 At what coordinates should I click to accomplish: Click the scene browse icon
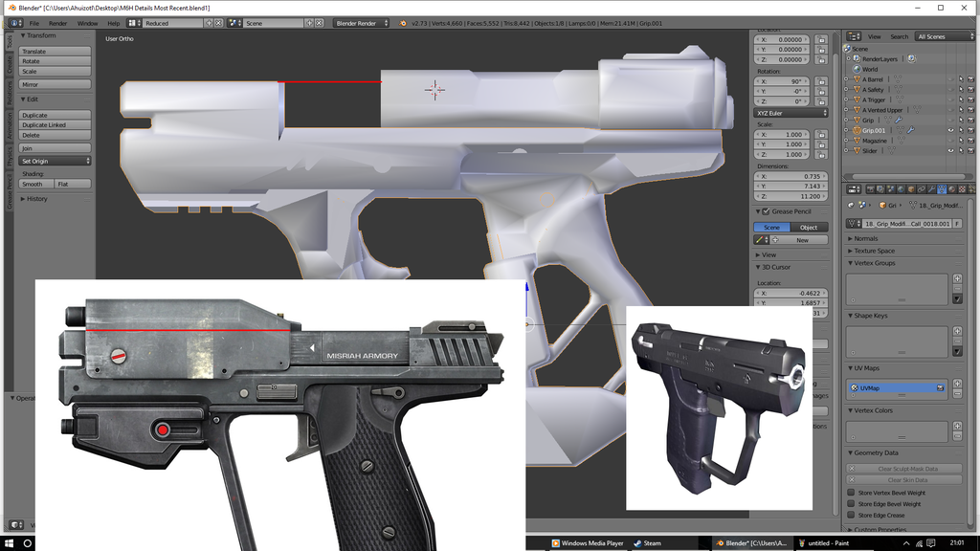[234, 23]
